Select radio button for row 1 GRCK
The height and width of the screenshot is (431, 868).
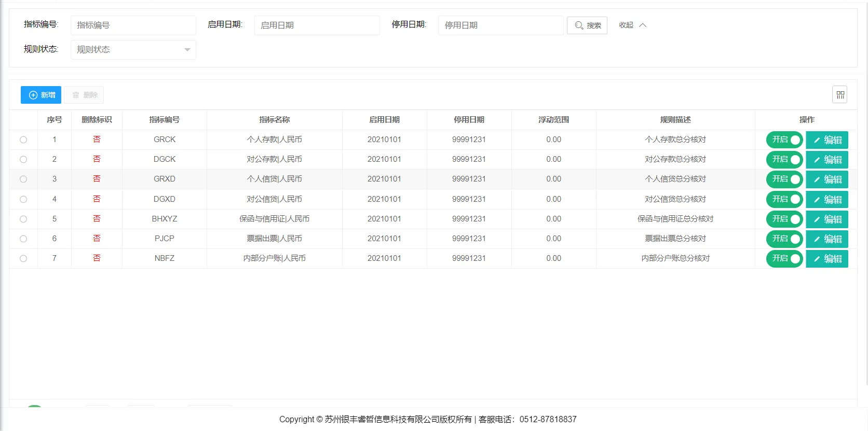23,140
